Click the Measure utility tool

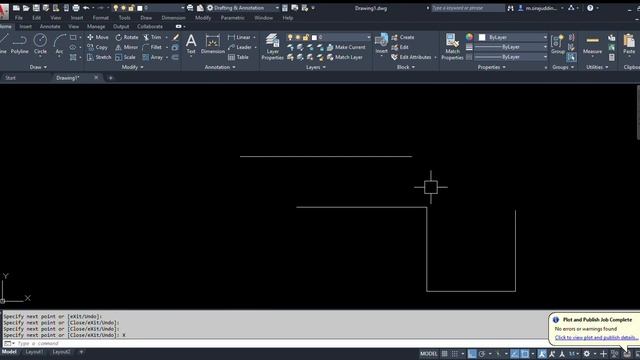pyautogui.click(x=592, y=44)
